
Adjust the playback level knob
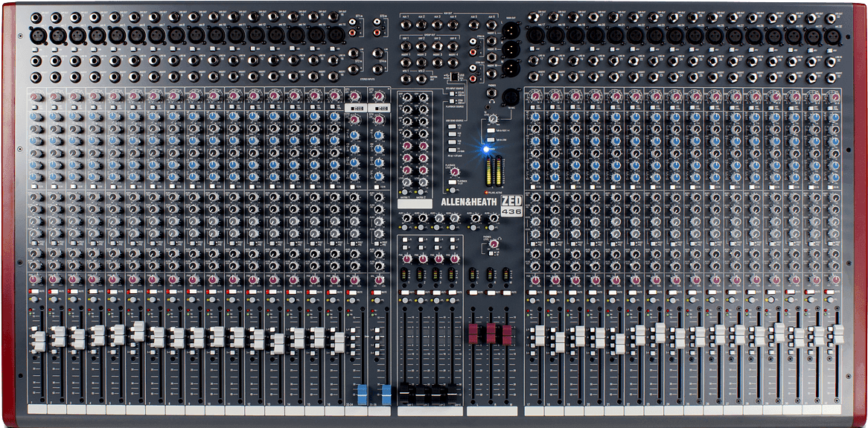(x=455, y=172)
